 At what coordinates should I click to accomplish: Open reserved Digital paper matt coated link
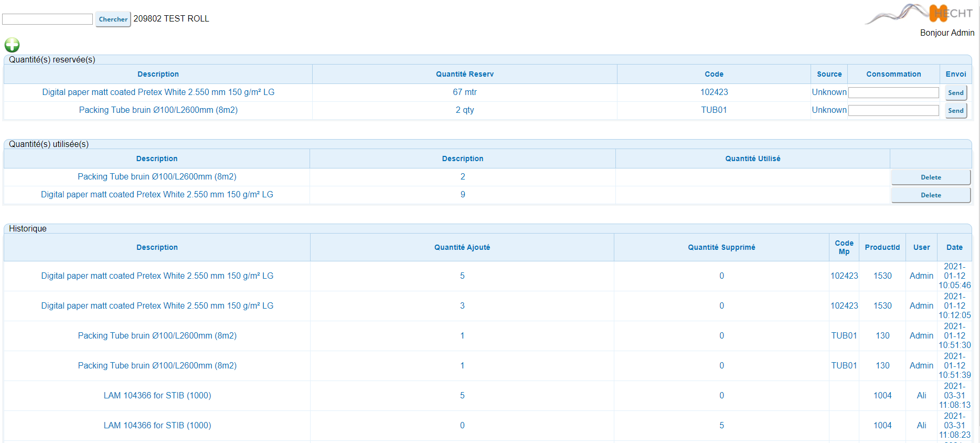[x=158, y=92]
